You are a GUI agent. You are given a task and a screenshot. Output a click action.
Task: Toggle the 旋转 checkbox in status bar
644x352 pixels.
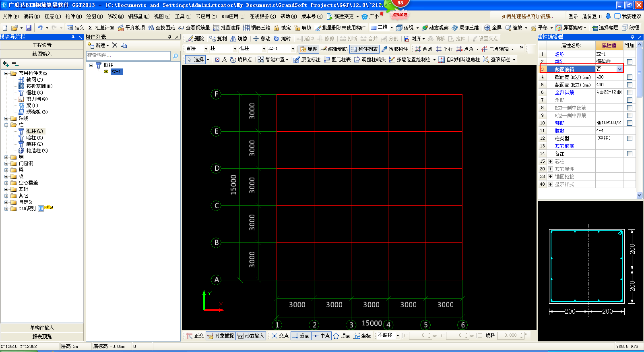click(x=480, y=336)
